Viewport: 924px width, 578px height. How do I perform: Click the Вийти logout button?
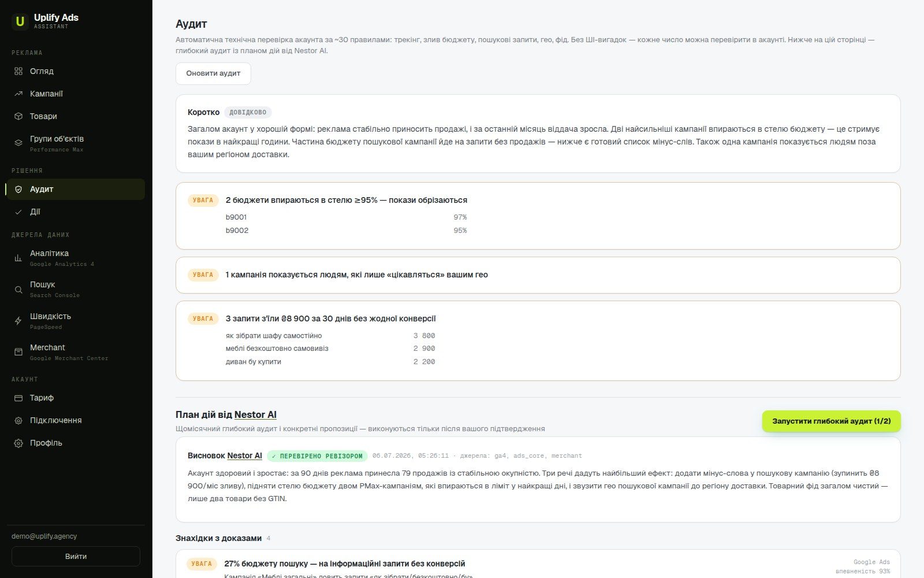click(x=76, y=557)
